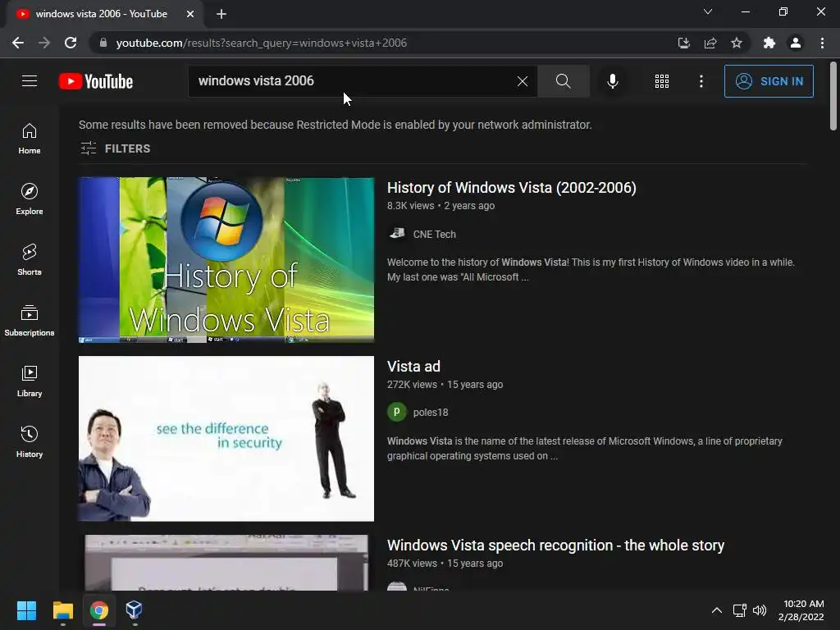The image size is (840, 630).
Task: Open Library in the sidebar
Action: (30, 381)
